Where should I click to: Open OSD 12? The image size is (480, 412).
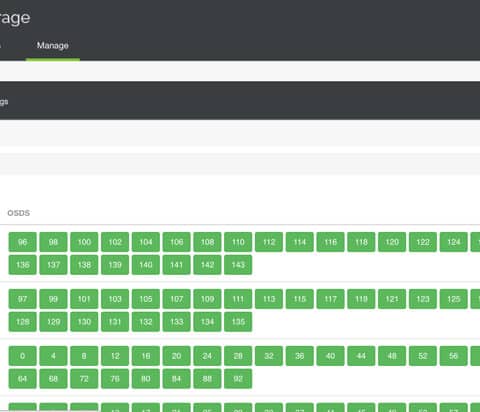[x=115, y=356]
